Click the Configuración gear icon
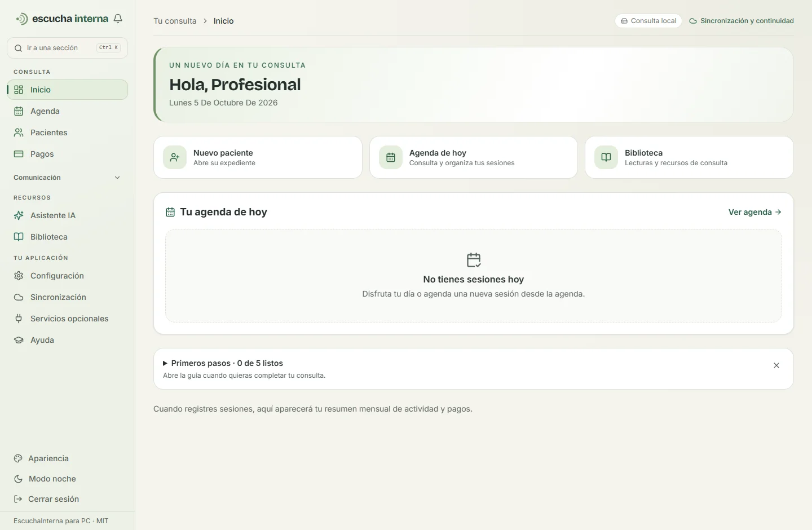 tap(19, 276)
